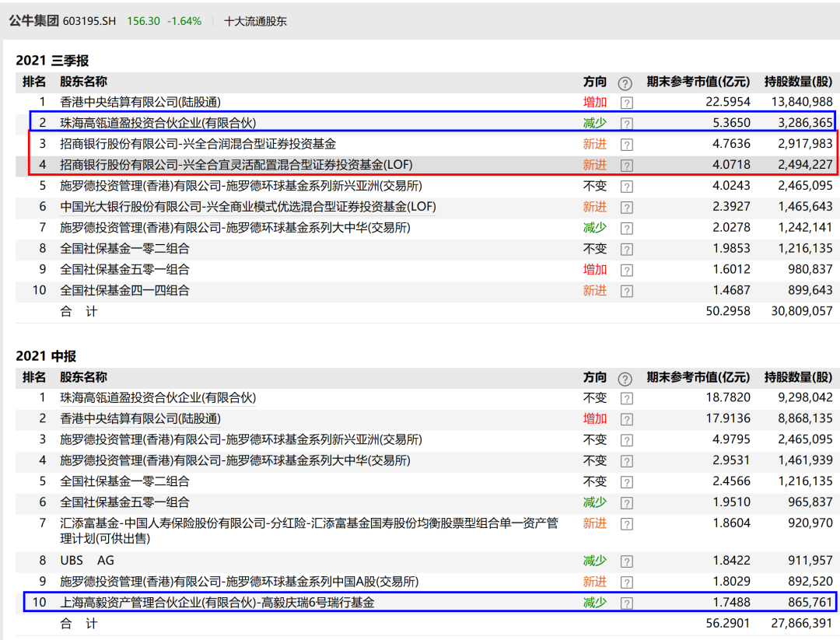Click question mark icon in 中报 全国社保基金一零二组合 row
Screen dimensions: 840x640
point(627,482)
